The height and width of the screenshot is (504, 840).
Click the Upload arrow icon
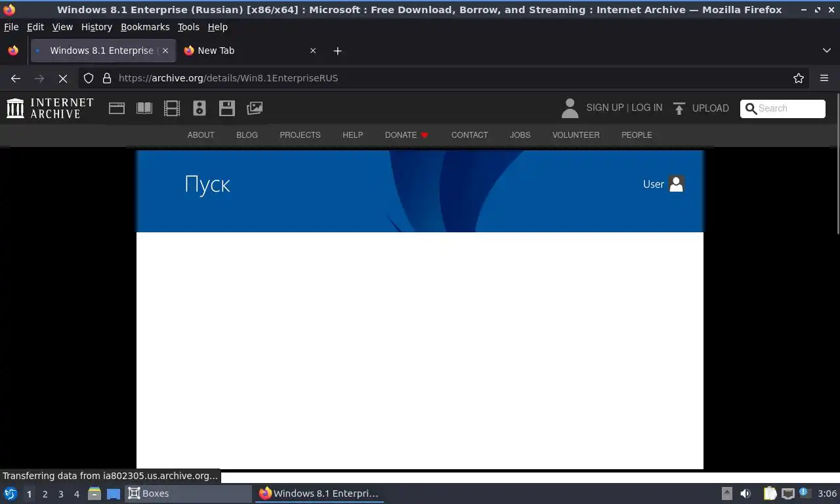coord(679,108)
